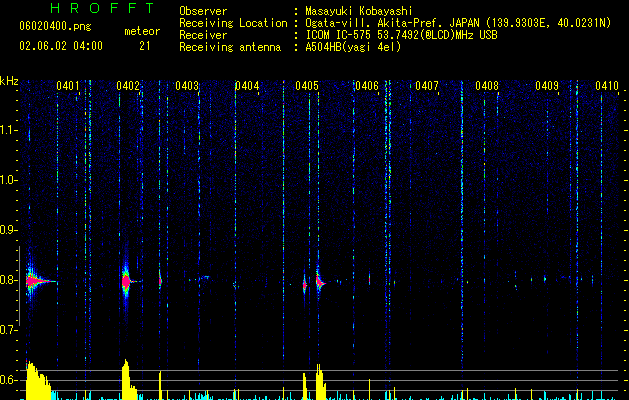Click the 0.6 frequency axis label
Viewport: 629px width, 400px height.
click(8, 380)
